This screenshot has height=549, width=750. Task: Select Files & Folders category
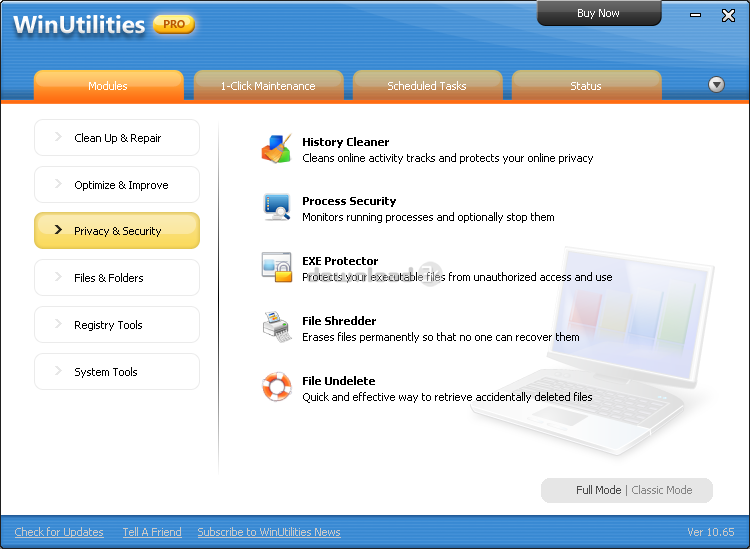coord(117,277)
